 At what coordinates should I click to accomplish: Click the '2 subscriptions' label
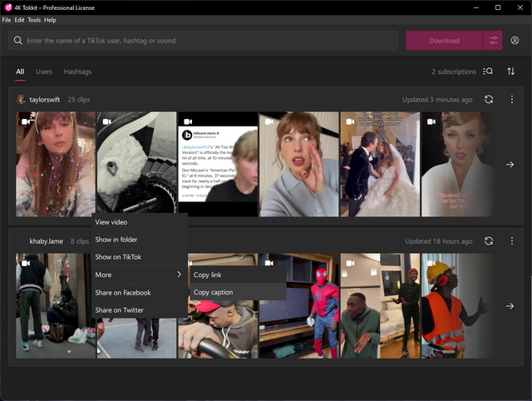(x=454, y=72)
